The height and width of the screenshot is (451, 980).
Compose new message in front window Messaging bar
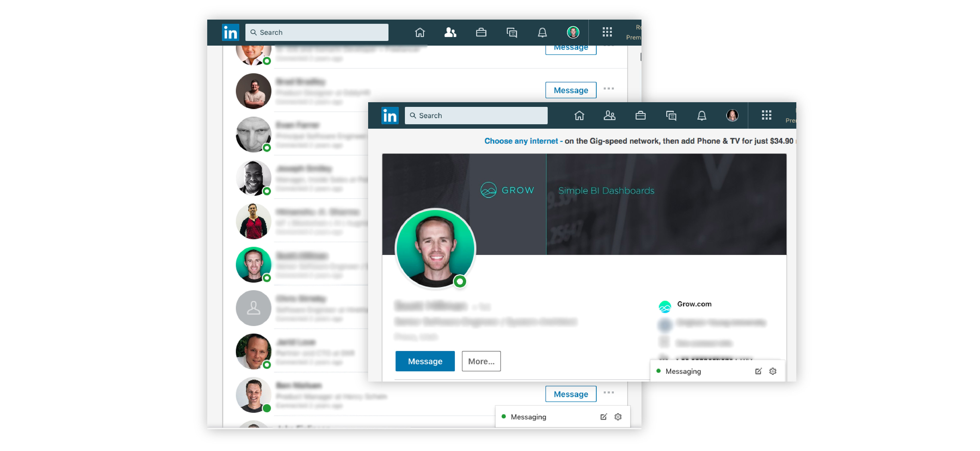(758, 371)
